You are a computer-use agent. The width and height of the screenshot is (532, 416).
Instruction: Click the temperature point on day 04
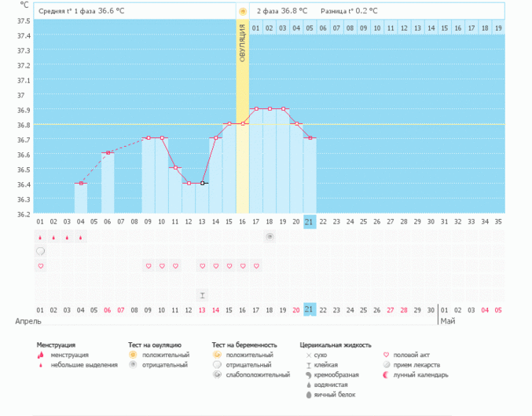coord(81,184)
